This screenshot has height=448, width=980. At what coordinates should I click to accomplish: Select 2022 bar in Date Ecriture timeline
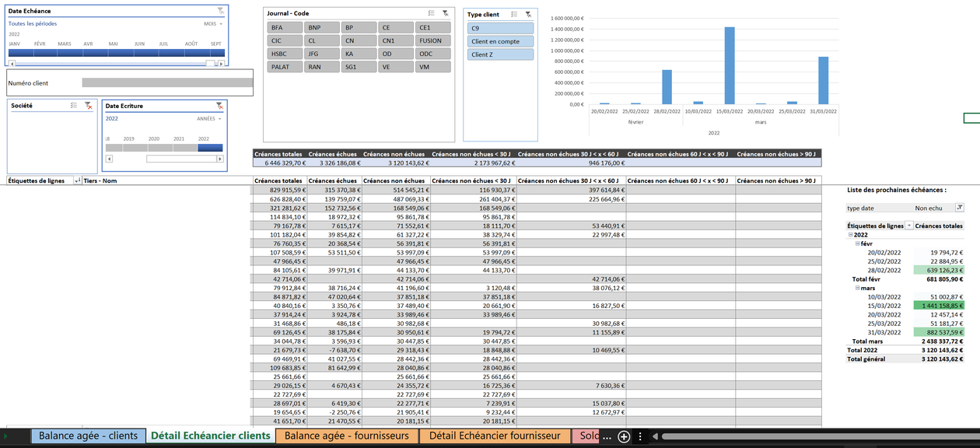(210, 148)
